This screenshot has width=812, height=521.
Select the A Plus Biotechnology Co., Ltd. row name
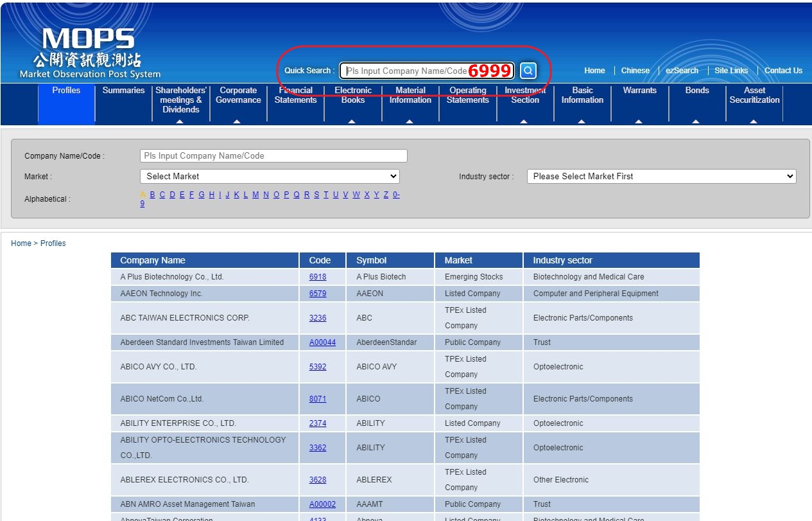point(172,277)
